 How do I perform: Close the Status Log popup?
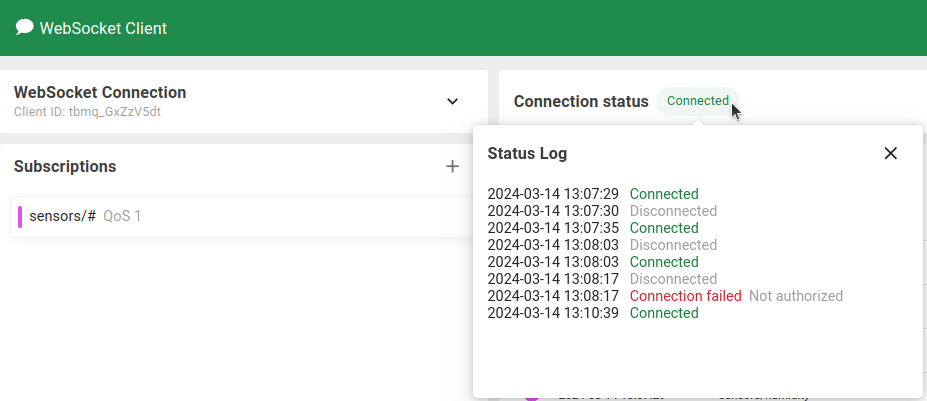890,153
